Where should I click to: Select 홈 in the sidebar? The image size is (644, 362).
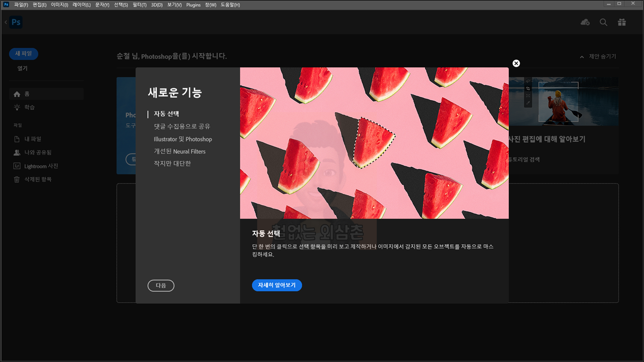point(46,94)
